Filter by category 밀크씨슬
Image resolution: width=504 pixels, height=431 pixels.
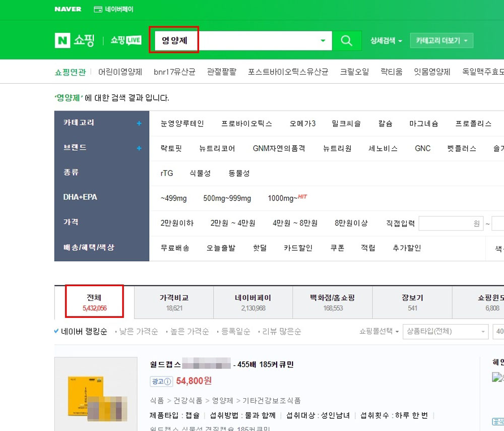pyautogui.click(x=346, y=124)
